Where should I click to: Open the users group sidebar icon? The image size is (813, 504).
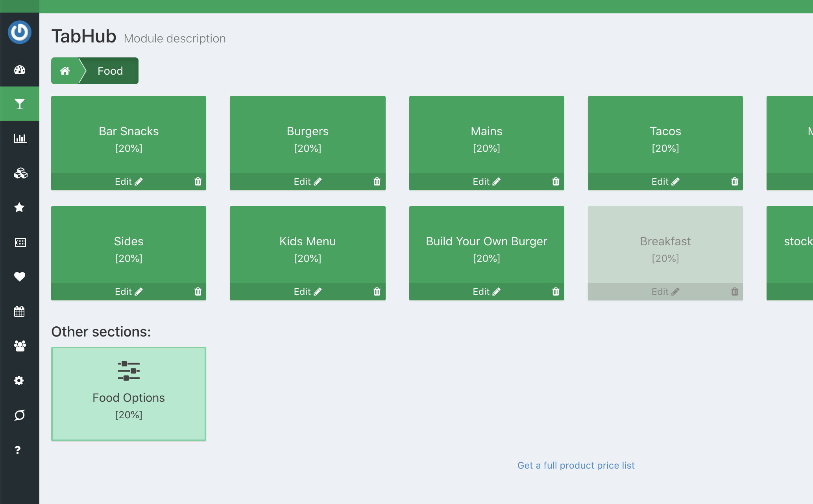20,346
